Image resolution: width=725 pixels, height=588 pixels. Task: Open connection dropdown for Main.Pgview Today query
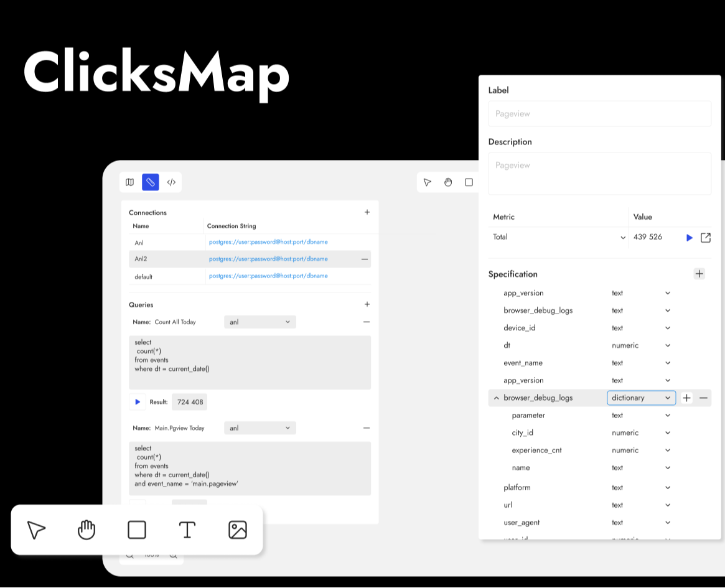click(x=260, y=428)
